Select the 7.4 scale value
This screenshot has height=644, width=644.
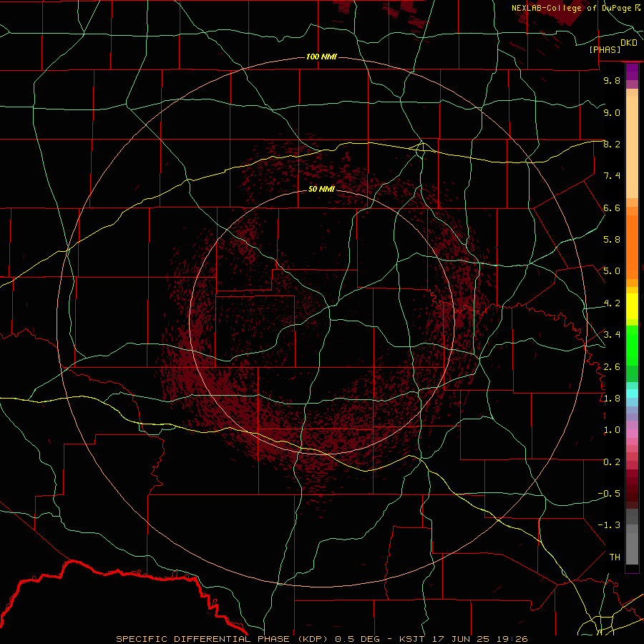(612, 176)
